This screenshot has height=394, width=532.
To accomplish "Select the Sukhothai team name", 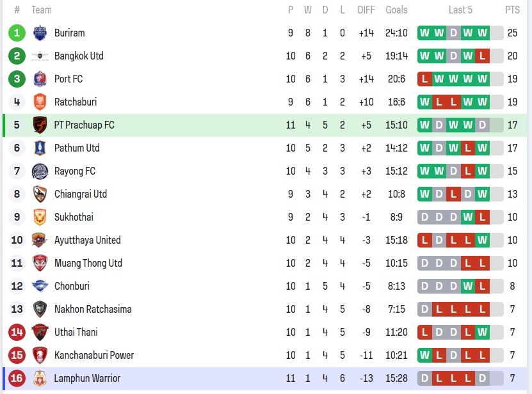I will coord(74,217).
